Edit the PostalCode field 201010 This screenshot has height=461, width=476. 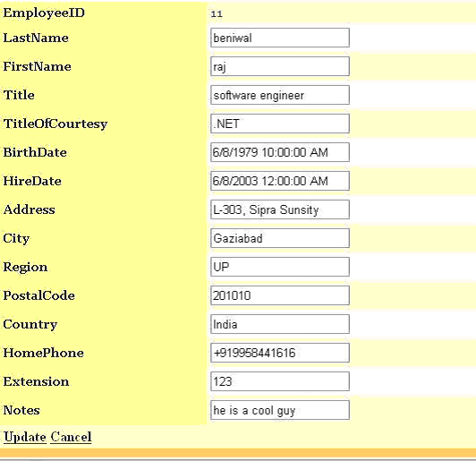[x=280, y=295]
